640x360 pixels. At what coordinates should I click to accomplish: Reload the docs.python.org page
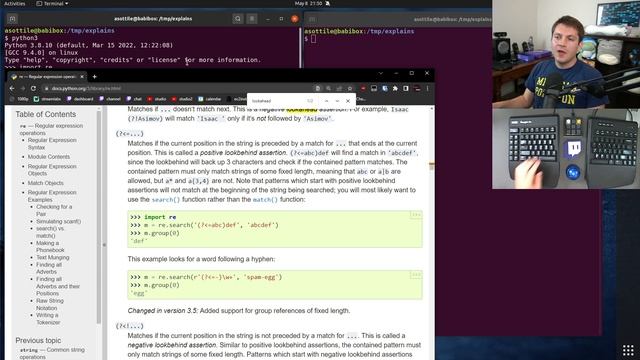(x=33, y=88)
